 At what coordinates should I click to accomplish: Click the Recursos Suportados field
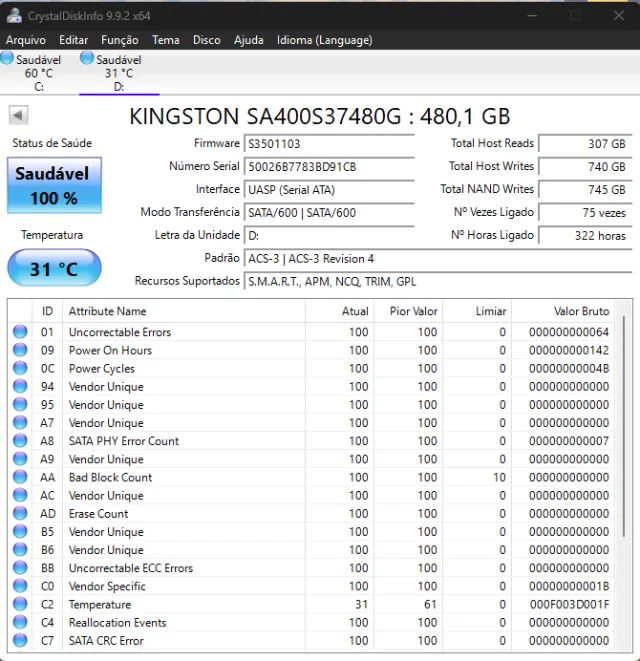438,281
